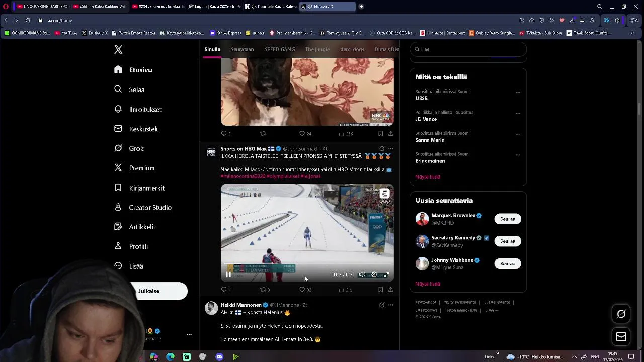Open Ilmoitukset notifications
644x362 pixels.
click(x=138, y=109)
